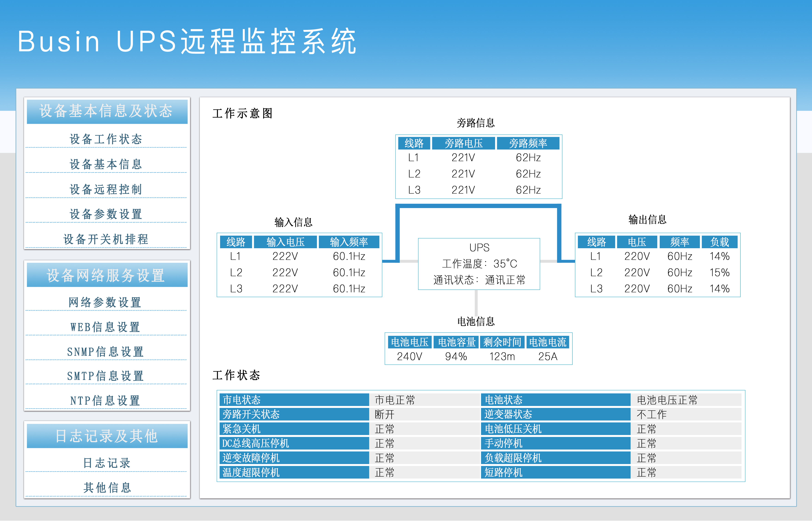Screen dimensions: 812x521
Task: Click the UPS status box in diagram
Action: click(x=479, y=264)
